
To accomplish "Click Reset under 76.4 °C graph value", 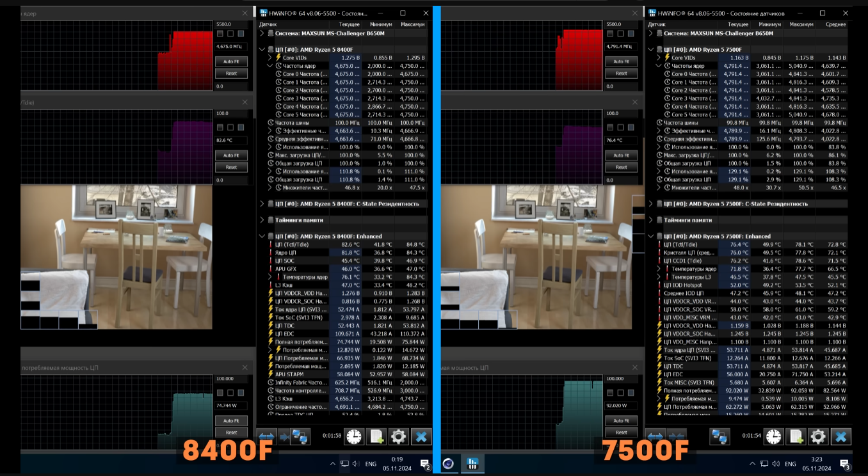I will point(621,167).
